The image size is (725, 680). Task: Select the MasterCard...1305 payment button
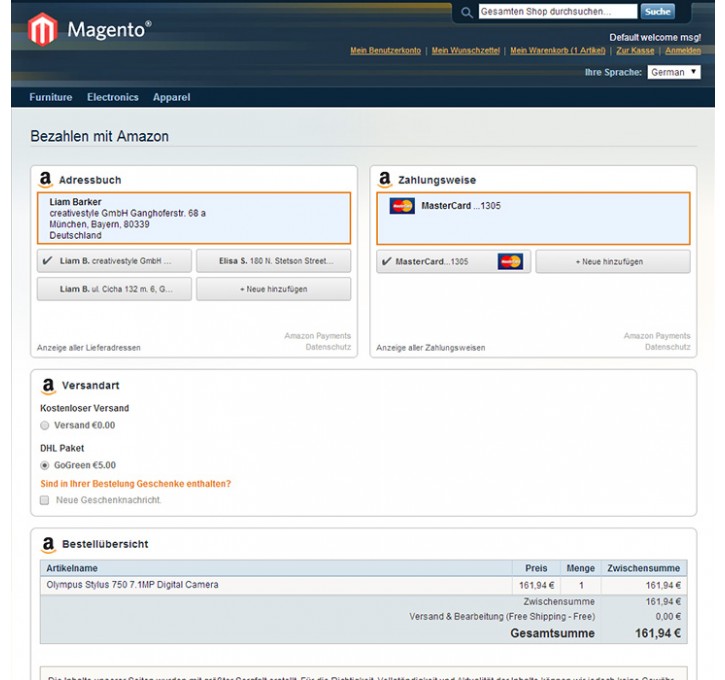click(454, 262)
